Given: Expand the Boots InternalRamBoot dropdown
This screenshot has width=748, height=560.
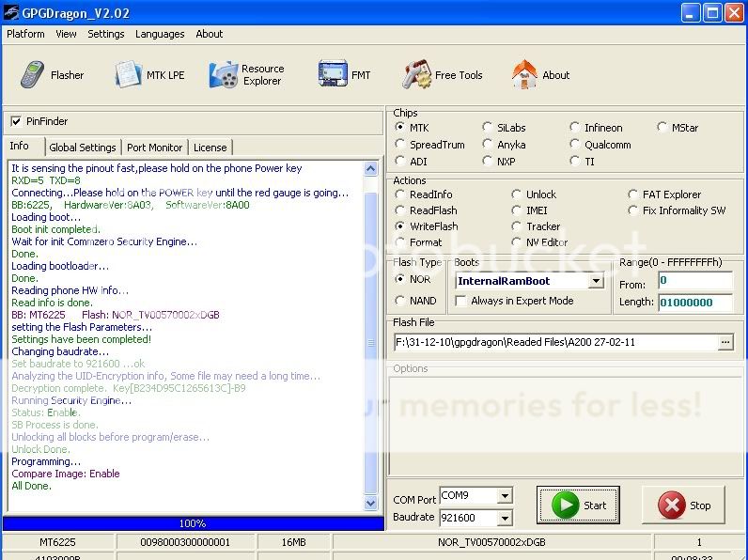Looking at the screenshot, I should tap(596, 281).
